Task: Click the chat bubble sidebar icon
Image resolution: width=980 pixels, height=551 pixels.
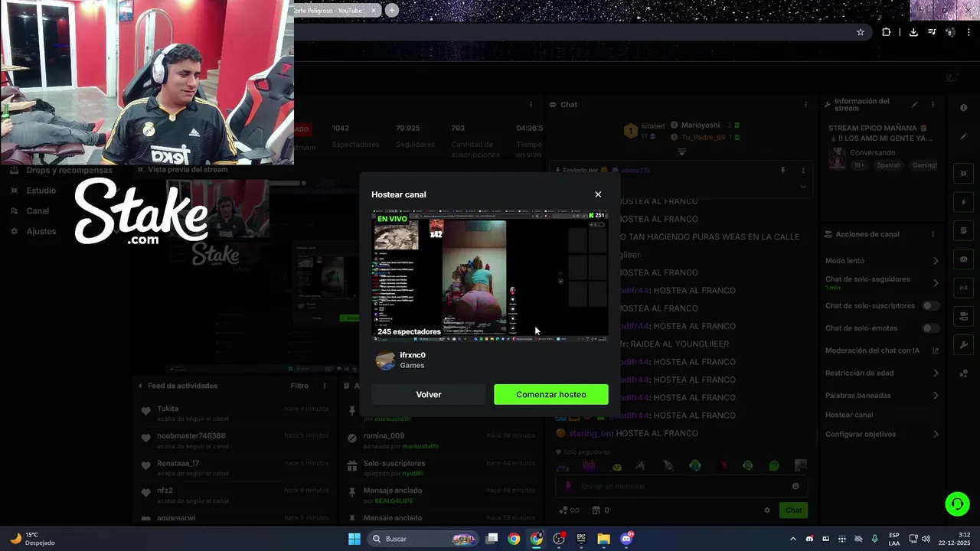Action: [x=963, y=259]
